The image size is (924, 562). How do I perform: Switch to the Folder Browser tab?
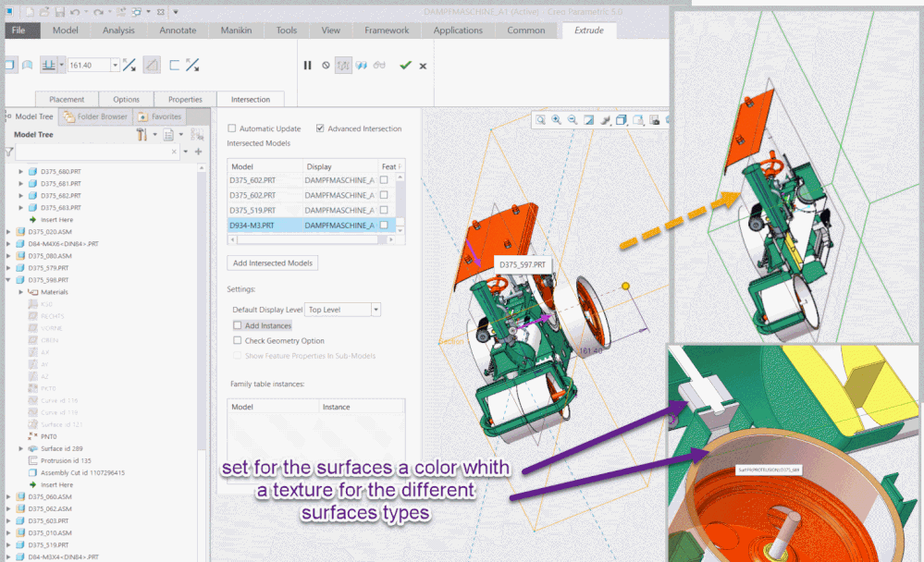96,116
